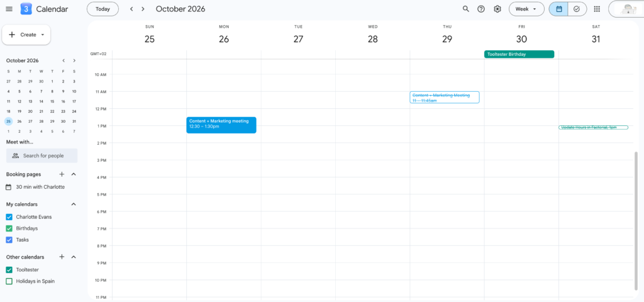Open the Help question mark icon
644x302 pixels.
point(481,9)
